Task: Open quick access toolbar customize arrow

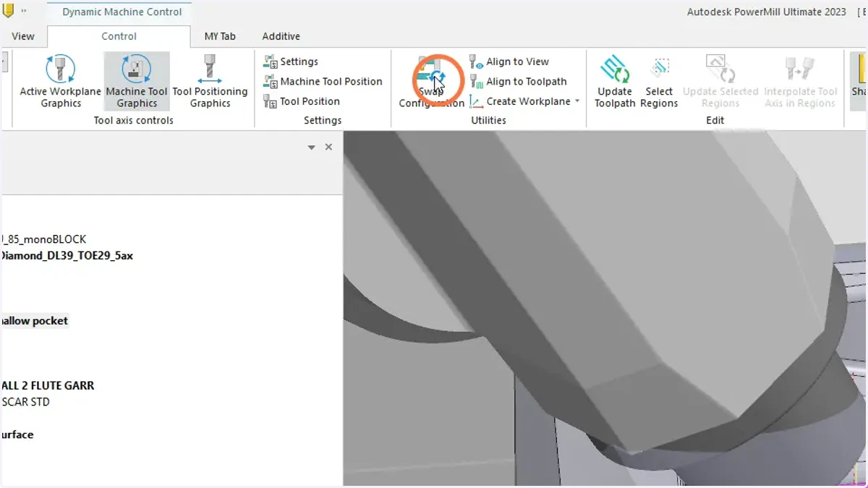Action: [24, 12]
